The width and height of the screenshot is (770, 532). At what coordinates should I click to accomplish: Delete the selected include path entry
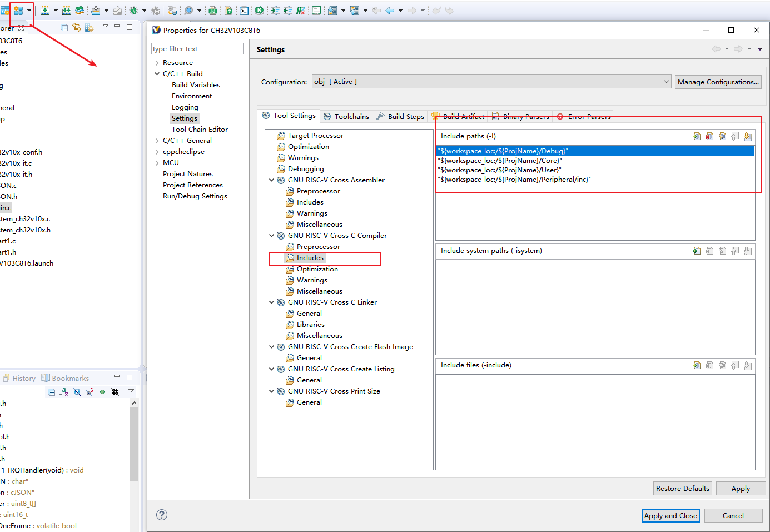click(x=709, y=136)
